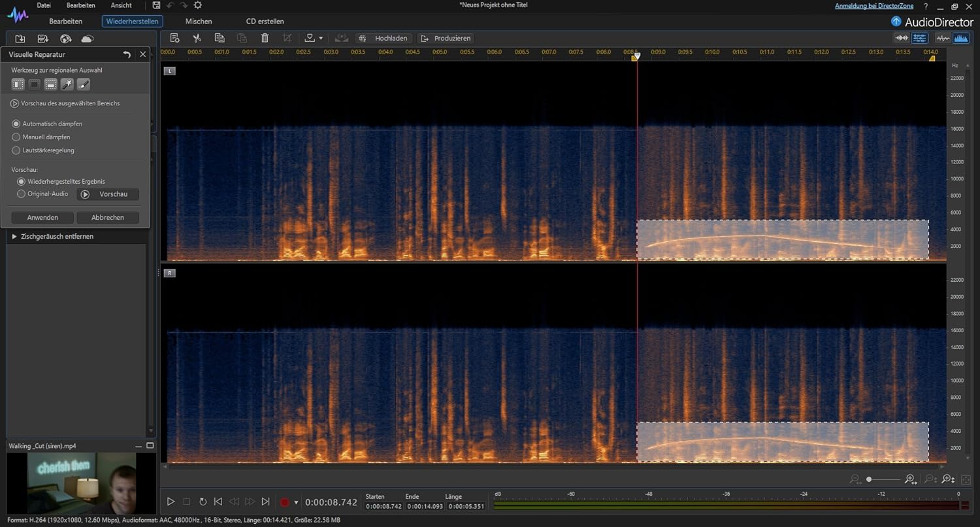The height and width of the screenshot is (527, 980).
Task: Open the record options dropdown arrow
Action: 296,502
